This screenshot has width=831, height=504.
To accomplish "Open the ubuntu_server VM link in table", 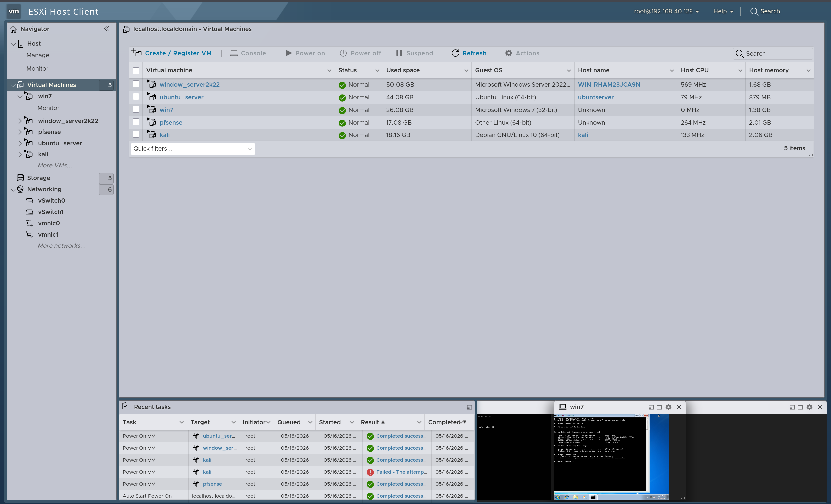I will click(x=181, y=97).
